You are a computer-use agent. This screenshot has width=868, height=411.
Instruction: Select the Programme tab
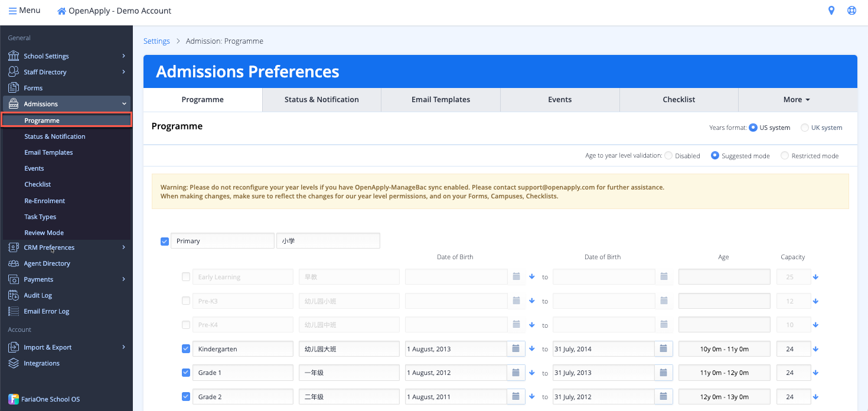203,100
